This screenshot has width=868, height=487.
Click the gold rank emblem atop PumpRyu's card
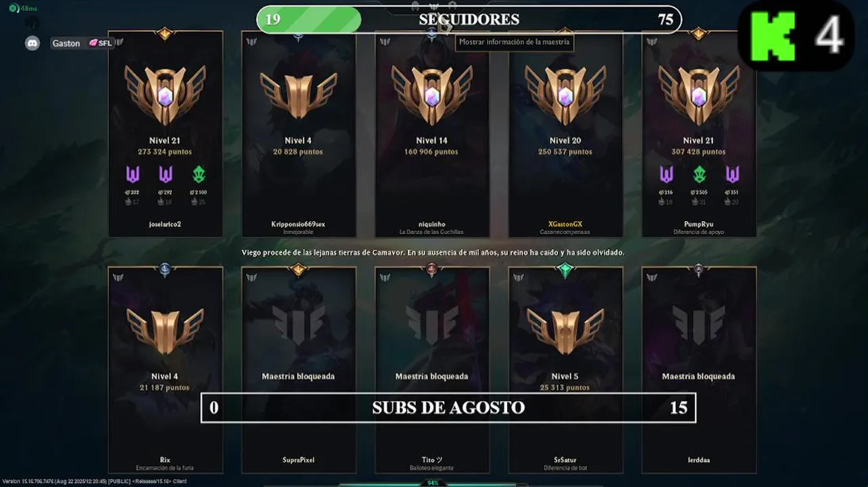(x=698, y=33)
